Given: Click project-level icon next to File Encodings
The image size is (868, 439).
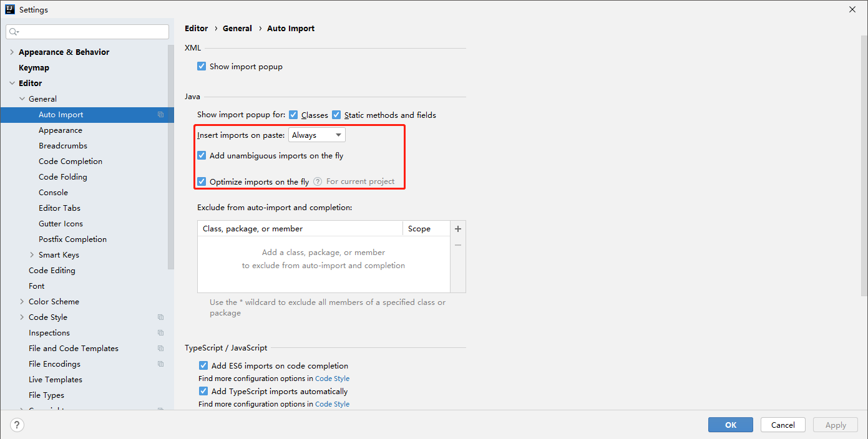Looking at the screenshot, I should pos(160,364).
